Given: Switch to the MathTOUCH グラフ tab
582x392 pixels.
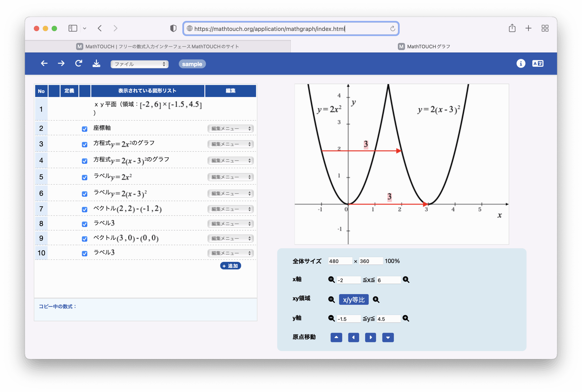Looking at the screenshot, I should point(424,46).
